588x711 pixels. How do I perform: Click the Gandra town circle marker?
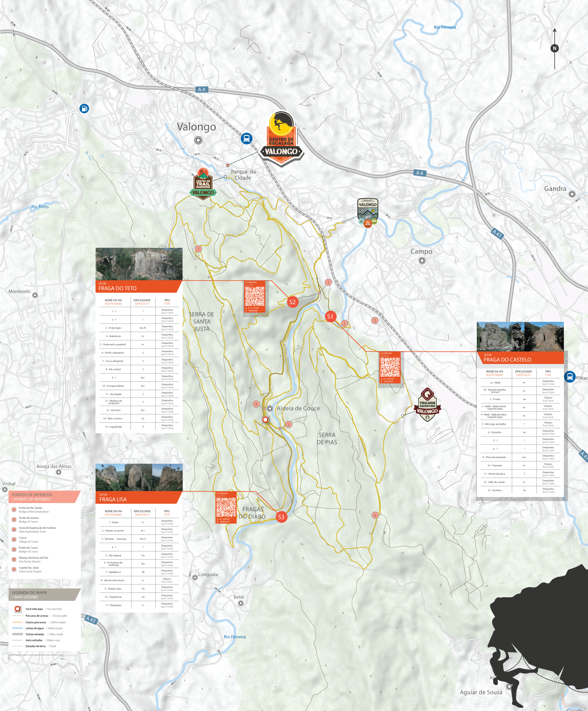point(572,194)
